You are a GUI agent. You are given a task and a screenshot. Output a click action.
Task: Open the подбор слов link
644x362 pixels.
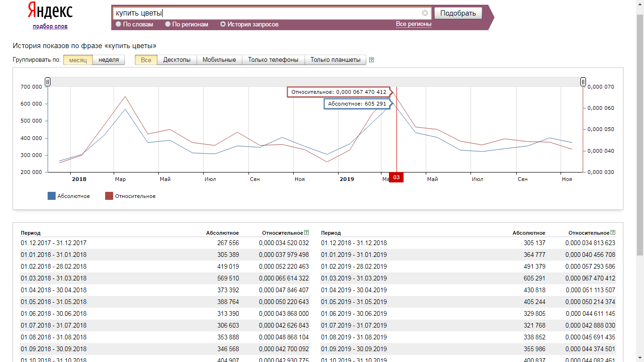coord(50,26)
